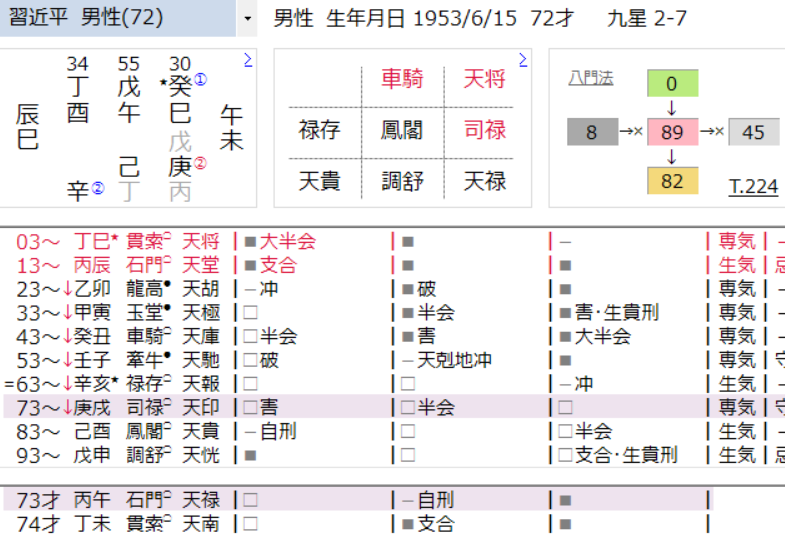Select the =63~ 辛亥 fortune row
This screenshot has width=785, height=535.
[394, 384]
